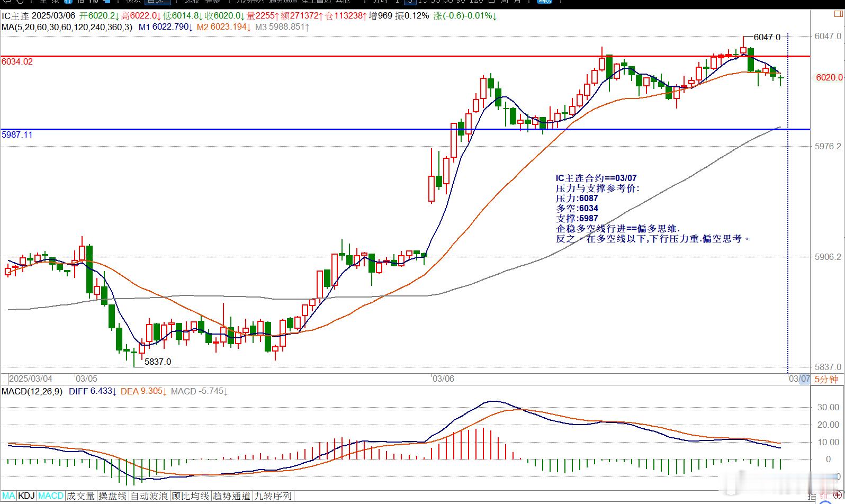
Task: Switch to the MA indicator tab
Action: (x=8, y=496)
